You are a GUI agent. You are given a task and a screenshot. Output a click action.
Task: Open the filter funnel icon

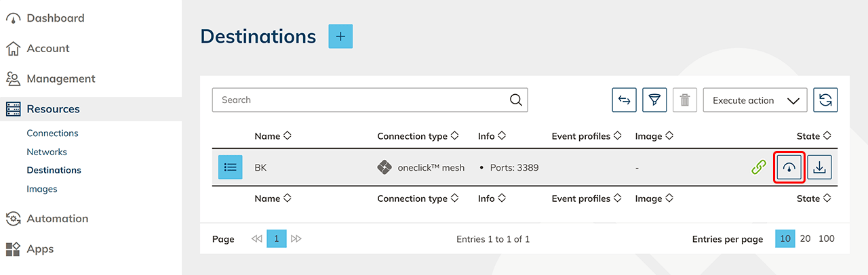[654, 100]
